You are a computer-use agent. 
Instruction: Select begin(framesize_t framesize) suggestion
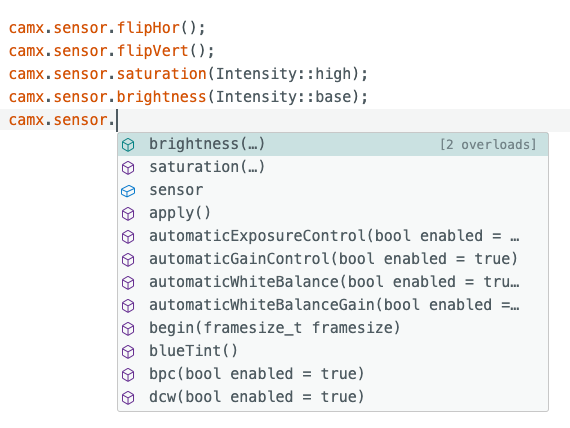(333, 328)
